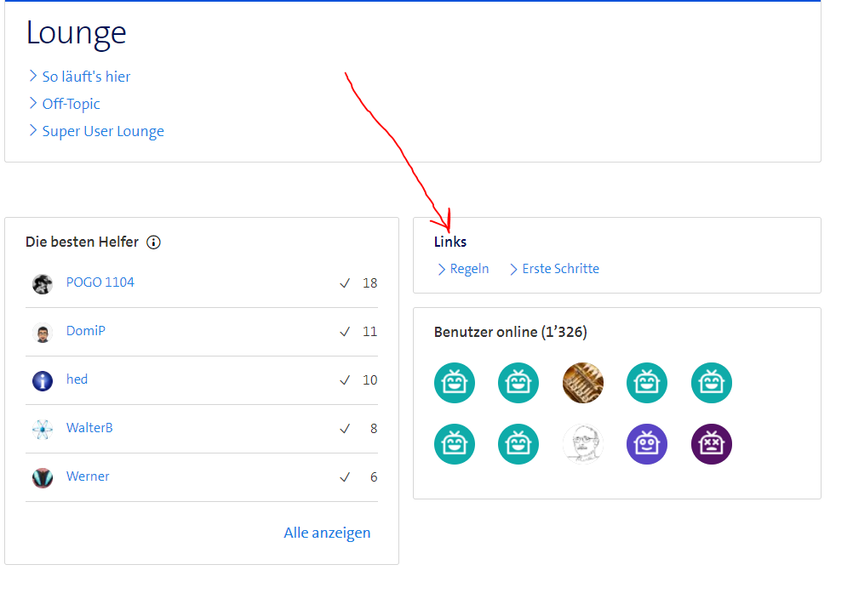Click the sketched portrait online user avatar
853x616 pixels.
coord(583,444)
